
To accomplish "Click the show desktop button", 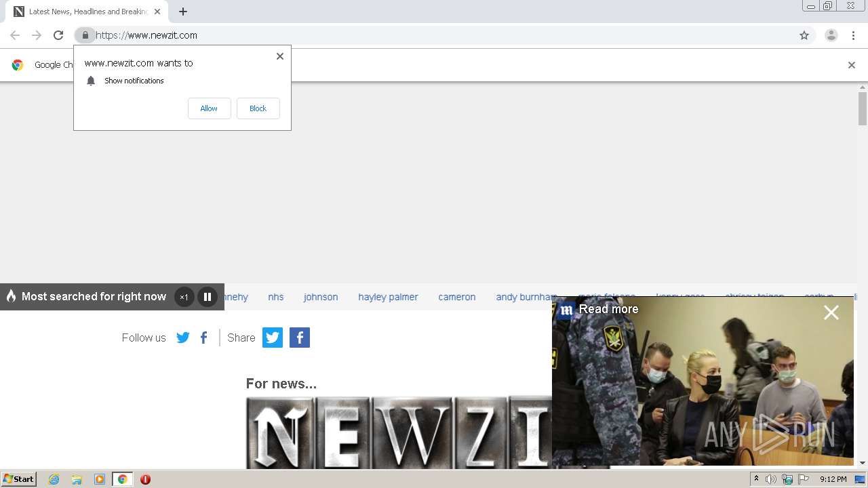I will pos(861,479).
